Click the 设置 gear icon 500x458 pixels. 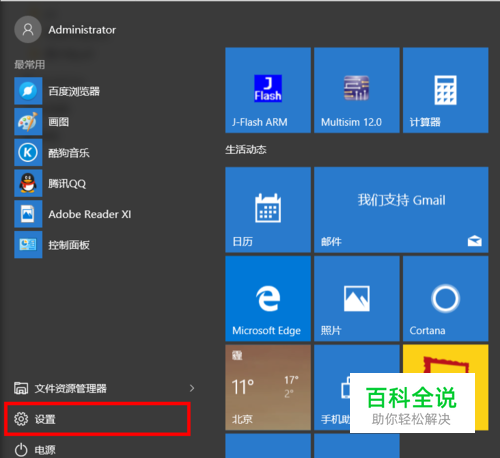(21, 419)
